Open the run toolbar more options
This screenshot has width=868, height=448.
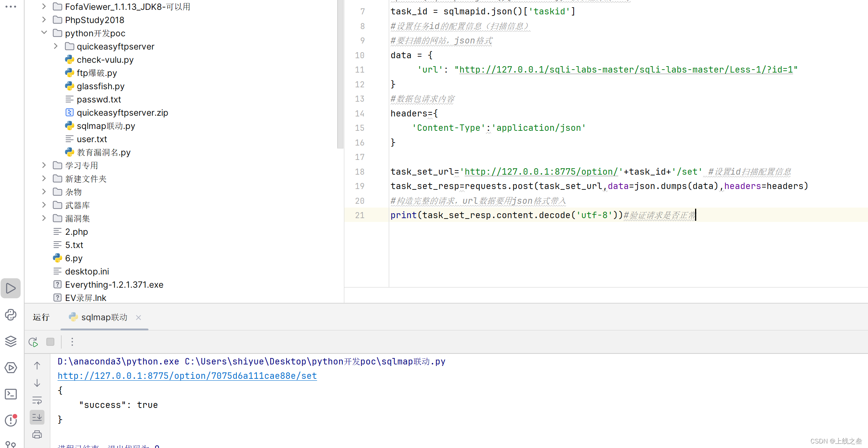point(72,342)
